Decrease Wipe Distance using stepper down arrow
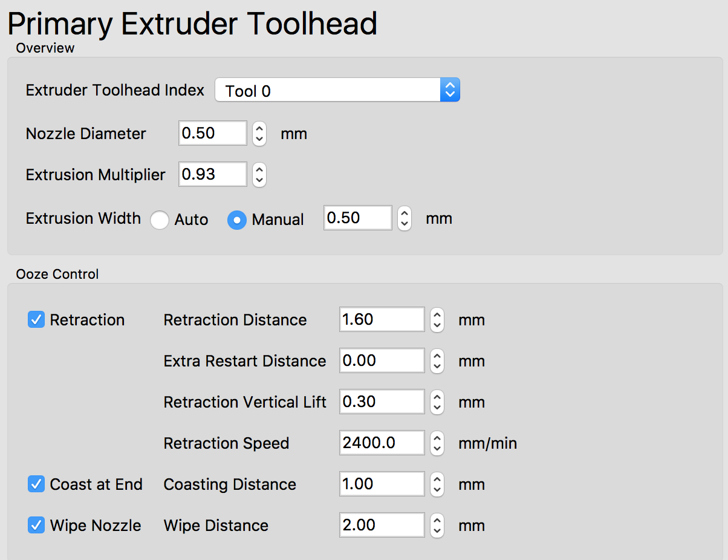 (437, 531)
